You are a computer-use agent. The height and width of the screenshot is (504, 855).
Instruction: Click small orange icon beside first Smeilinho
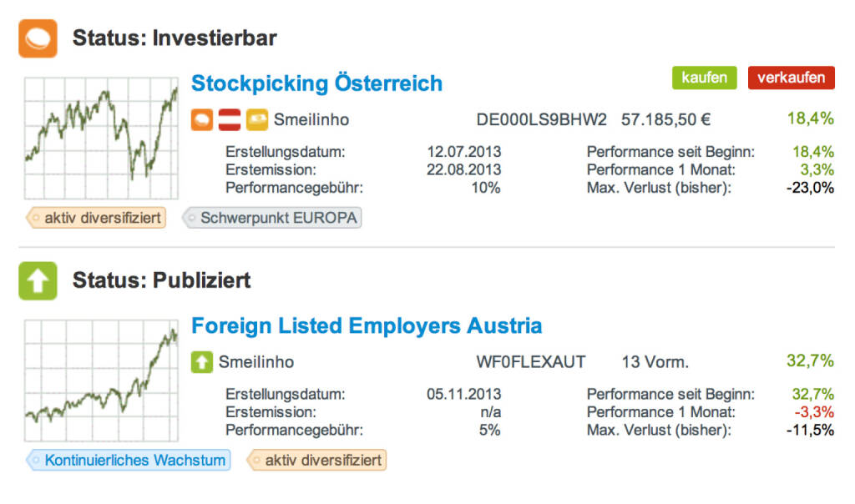pos(202,120)
